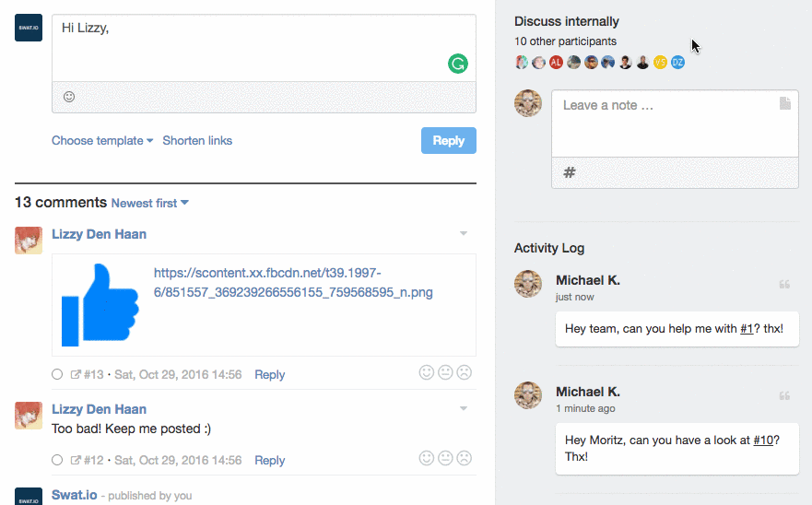
Task: Focus the 'Hi Lizzy,' reply text area
Action: 265,48
